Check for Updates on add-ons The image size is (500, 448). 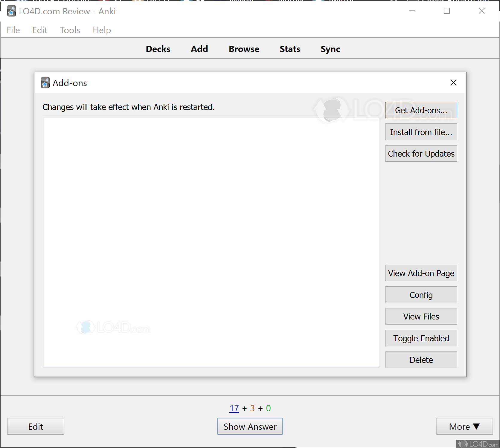(421, 153)
